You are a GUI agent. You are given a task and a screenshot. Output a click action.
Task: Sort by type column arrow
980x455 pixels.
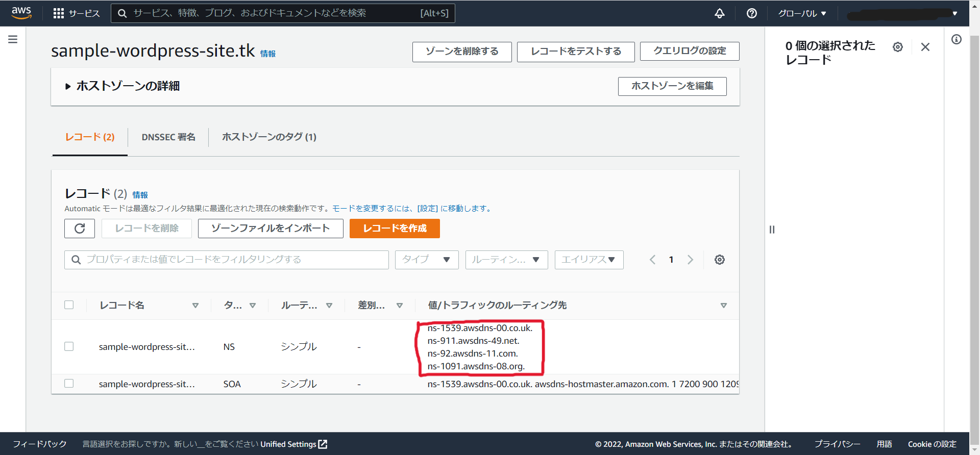pyautogui.click(x=252, y=306)
